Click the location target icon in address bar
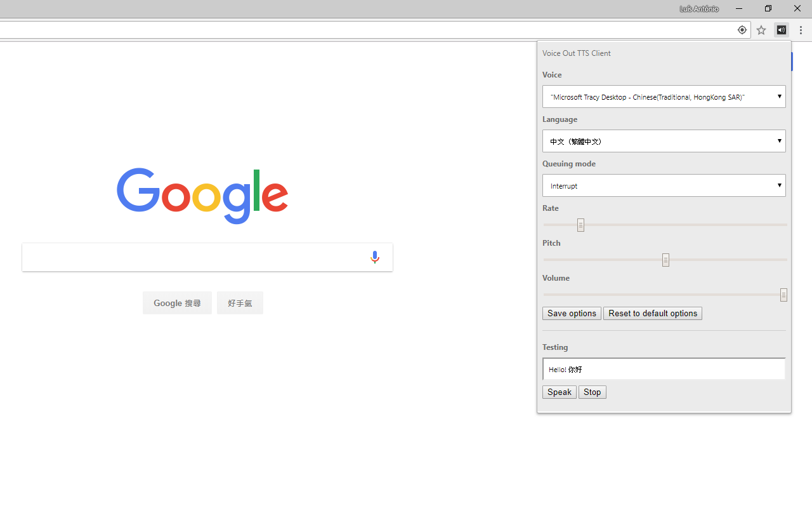 coord(742,30)
